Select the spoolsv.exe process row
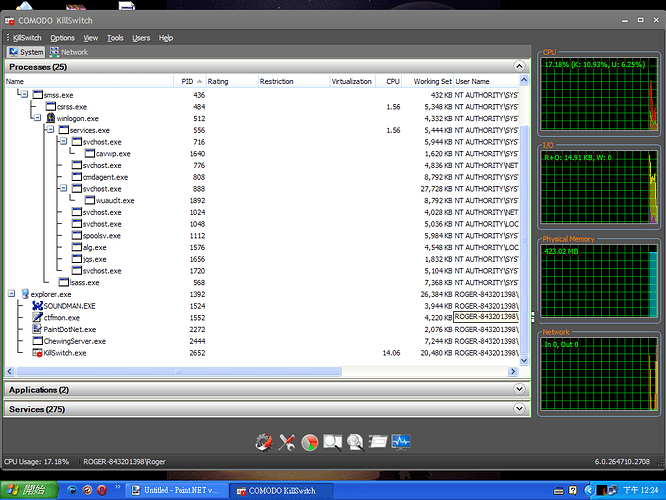Image resolution: width=666 pixels, height=500 pixels. coord(262,235)
